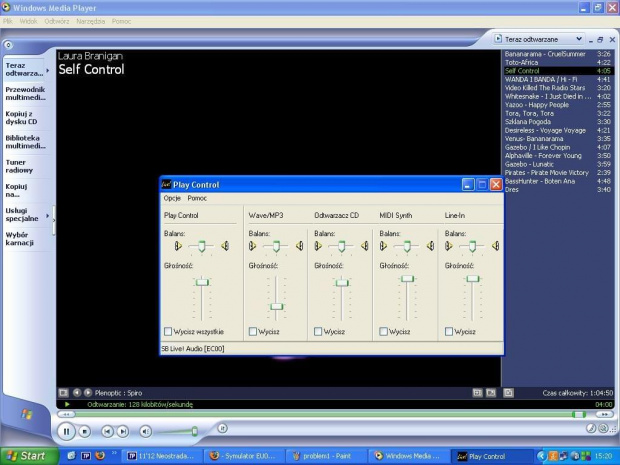This screenshot has width=620, height=465.
Task: Click the show desktop quick launch icon
Action: tap(71, 456)
